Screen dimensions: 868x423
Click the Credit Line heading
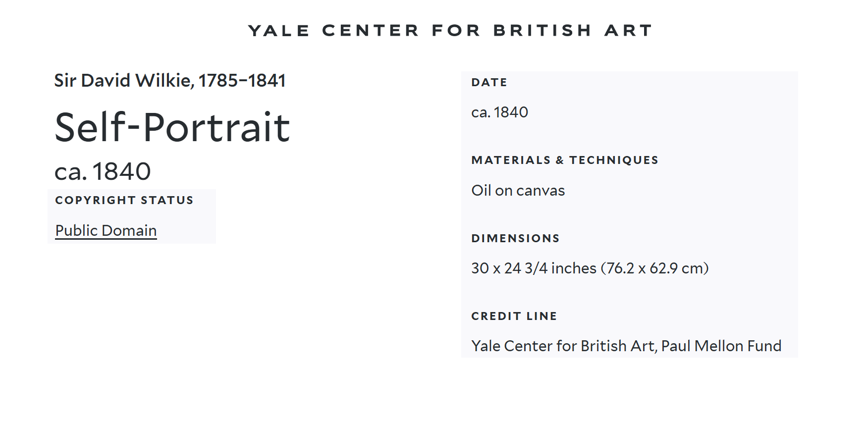point(514,316)
